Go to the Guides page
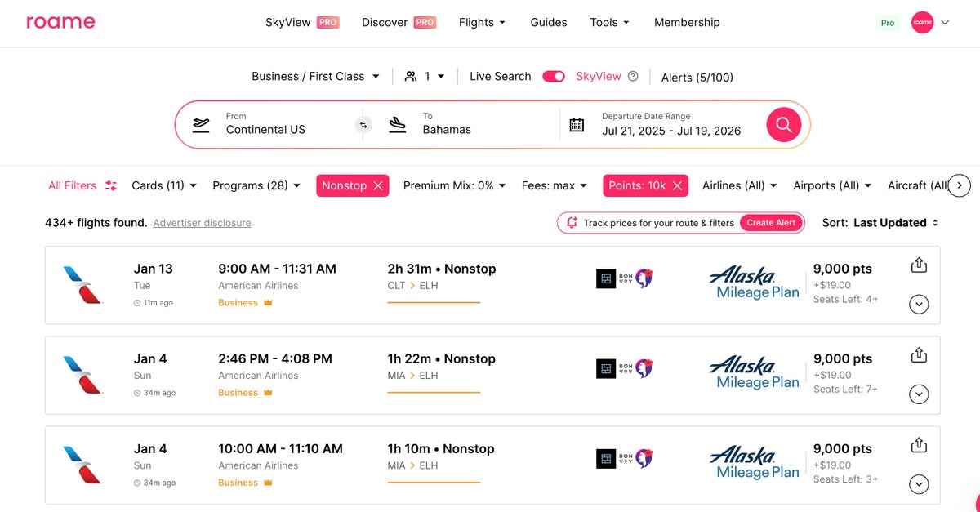 click(x=548, y=23)
